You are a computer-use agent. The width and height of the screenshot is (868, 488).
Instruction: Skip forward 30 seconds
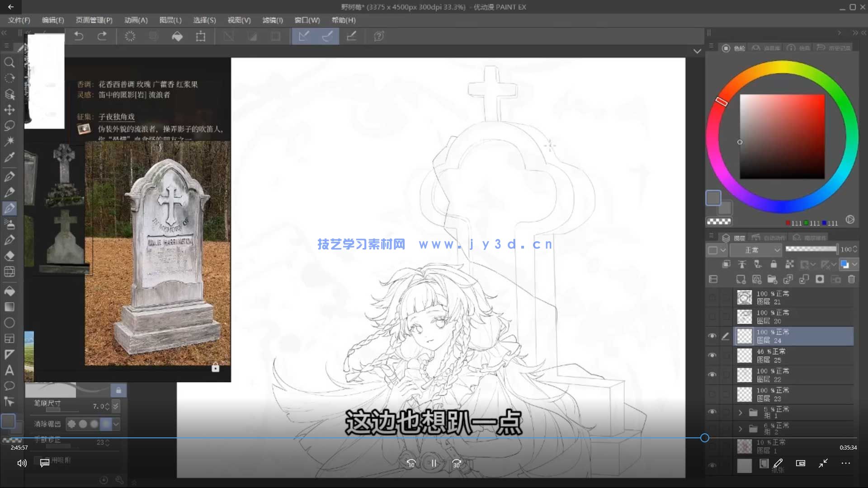457,464
